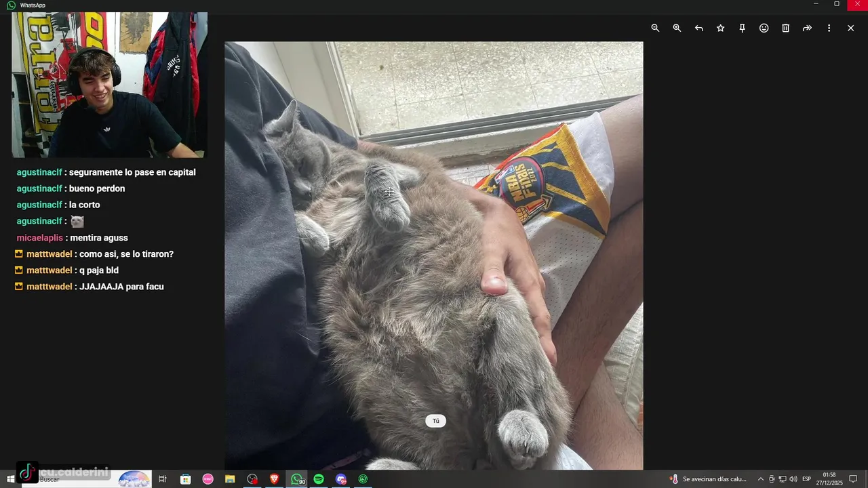Show hidden system tray icons
The width and height of the screenshot is (868, 488).
pyautogui.click(x=760, y=479)
